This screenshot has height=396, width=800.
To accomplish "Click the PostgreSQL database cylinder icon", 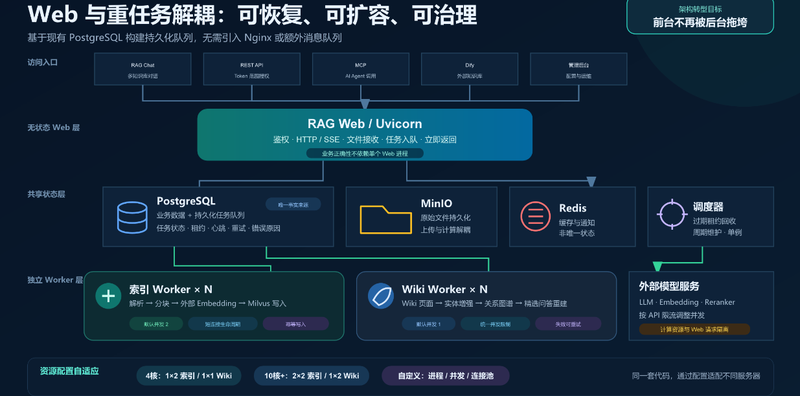I will click(x=132, y=217).
